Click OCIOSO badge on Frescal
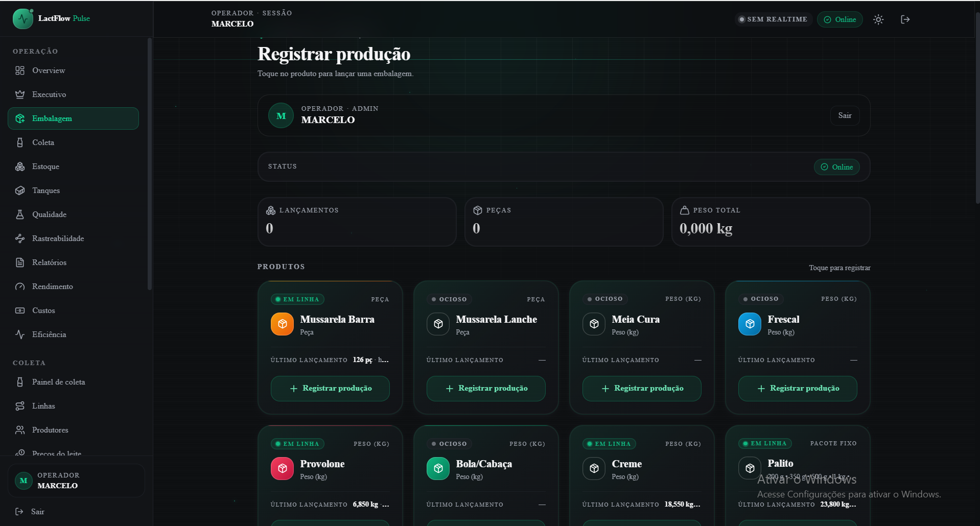The height and width of the screenshot is (526, 980). 761,299
